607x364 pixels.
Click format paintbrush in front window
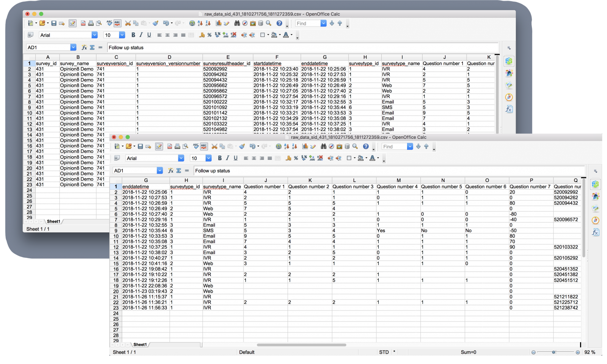(242, 147)
